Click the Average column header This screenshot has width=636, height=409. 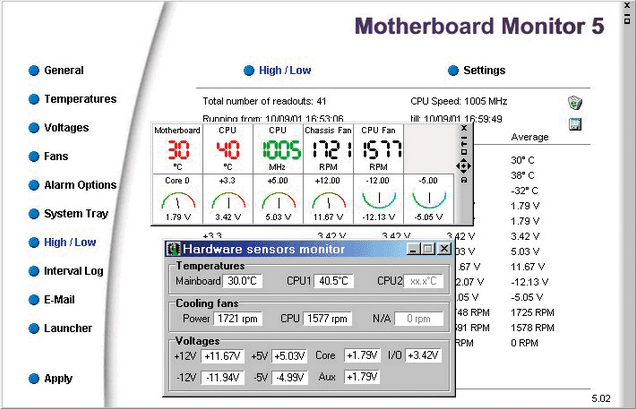[530, 137]
